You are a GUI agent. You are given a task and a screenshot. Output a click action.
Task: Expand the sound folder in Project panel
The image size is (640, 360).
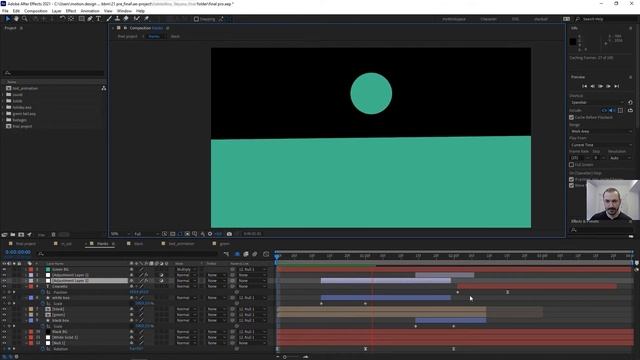pos(3,95)
